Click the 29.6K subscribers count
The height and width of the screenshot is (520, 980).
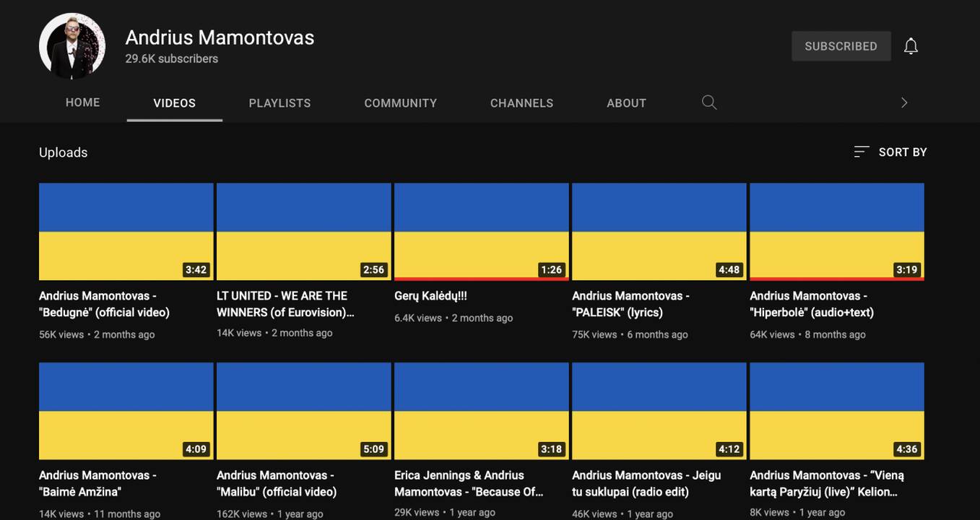pyautogui.click(x=172, y=58)
